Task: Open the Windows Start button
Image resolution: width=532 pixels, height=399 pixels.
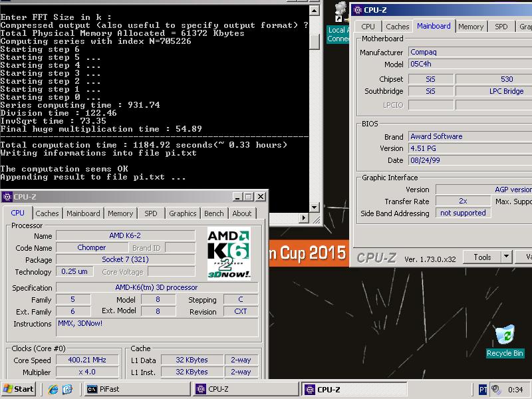Action: point(19,389)
